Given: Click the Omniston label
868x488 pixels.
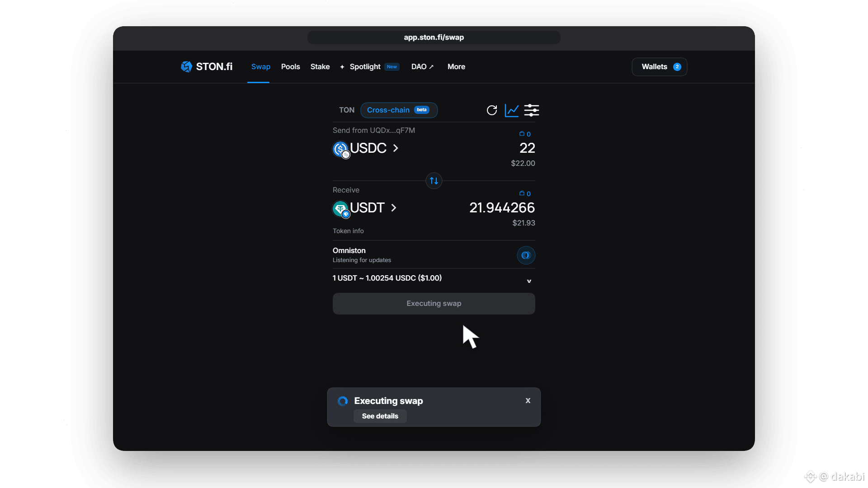Looking at the screenshot, I should 349,251.
